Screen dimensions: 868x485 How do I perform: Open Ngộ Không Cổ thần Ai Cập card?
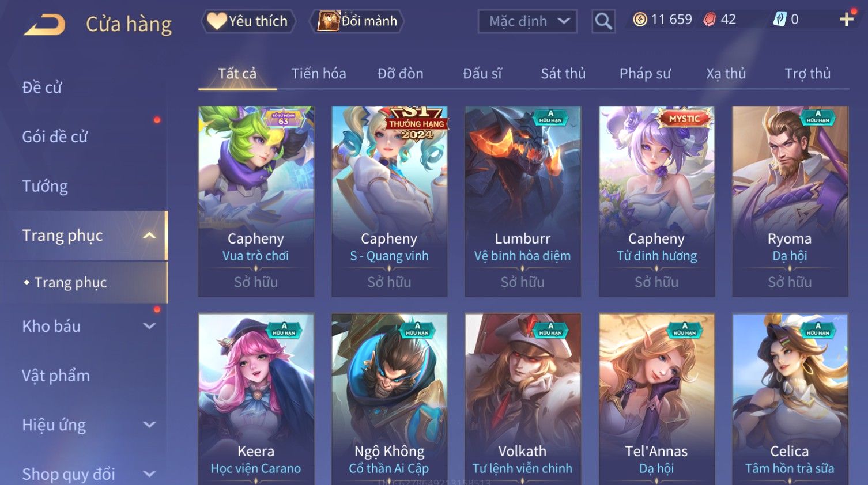coord(389,399)
